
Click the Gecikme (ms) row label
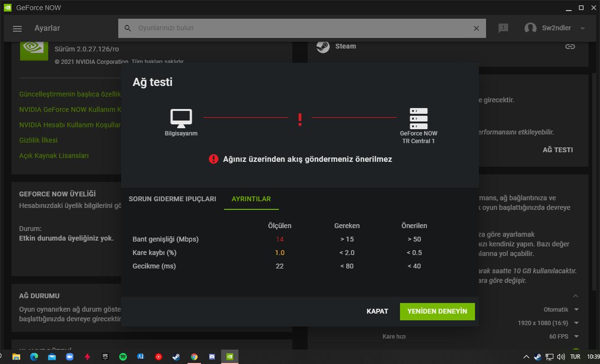[154, 266]
